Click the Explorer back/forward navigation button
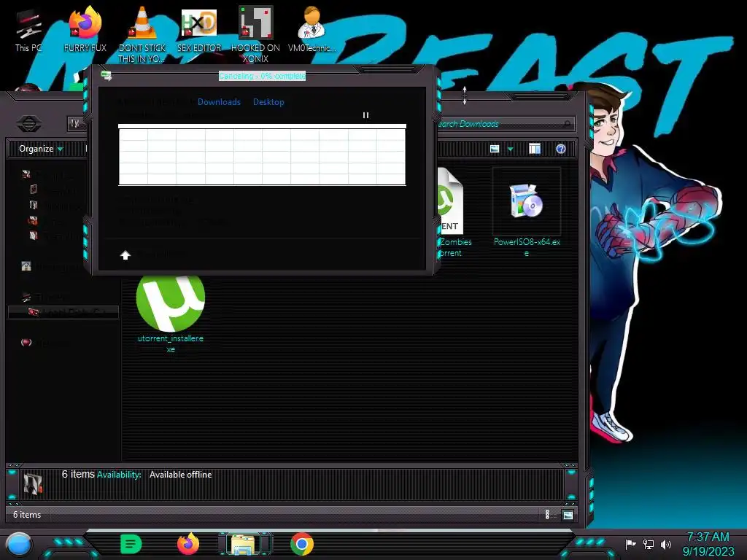 (28, 124)
